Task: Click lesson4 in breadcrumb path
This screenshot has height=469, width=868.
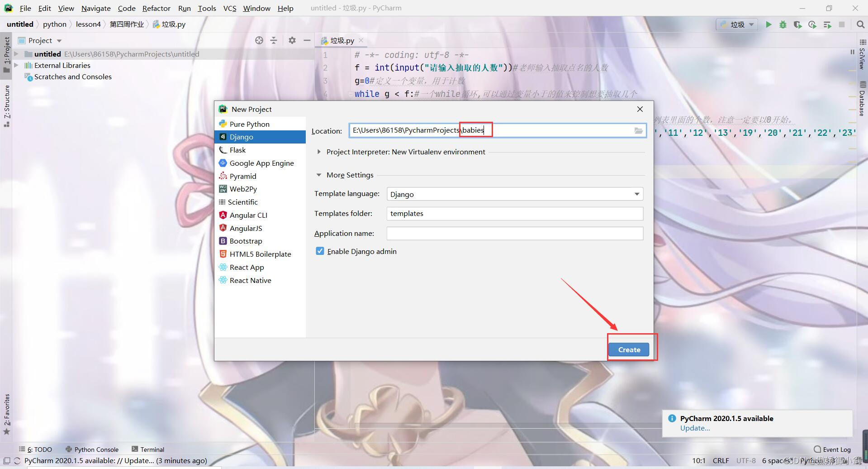Action: (88, 24)
